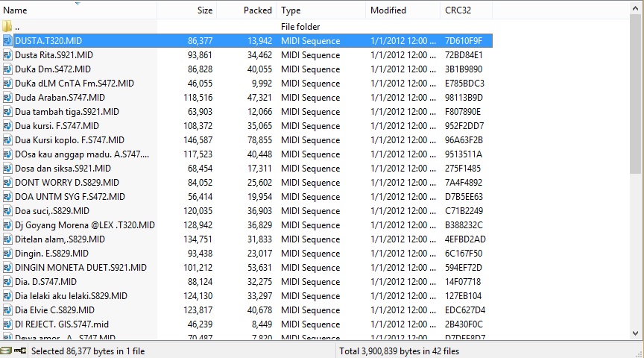This screenshot has height=358, width=644.
Task: Click the file icon of Dusta Rita.S921.MID
Action: click(x=7, y=54)
